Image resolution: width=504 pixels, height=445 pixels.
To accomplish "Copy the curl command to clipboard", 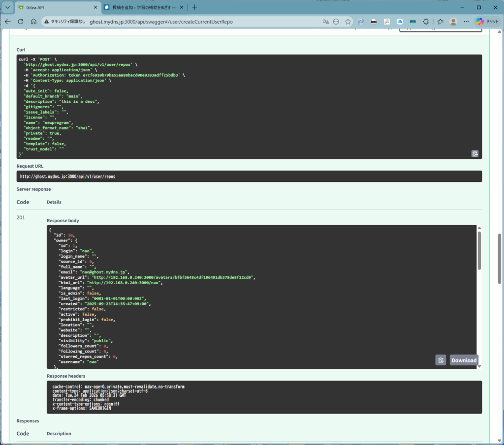I will coord(474,153).
